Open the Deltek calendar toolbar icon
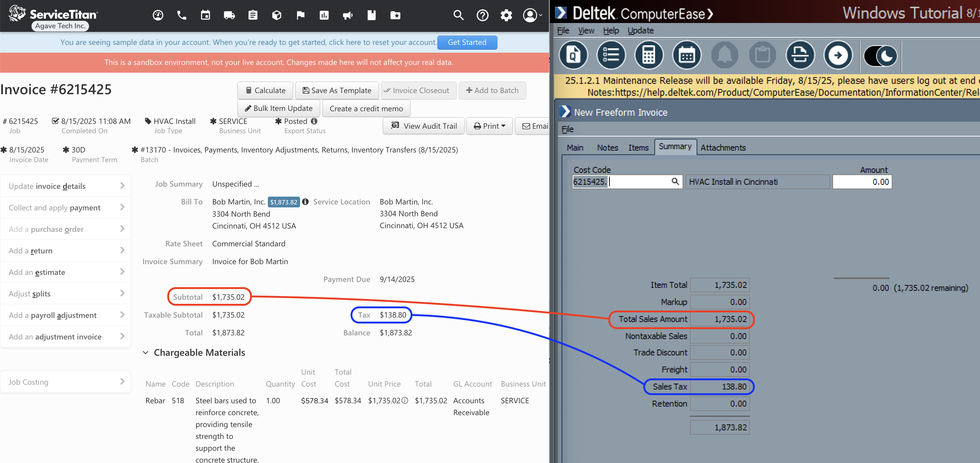The image size is (980, 463). (x=687, y=56)
